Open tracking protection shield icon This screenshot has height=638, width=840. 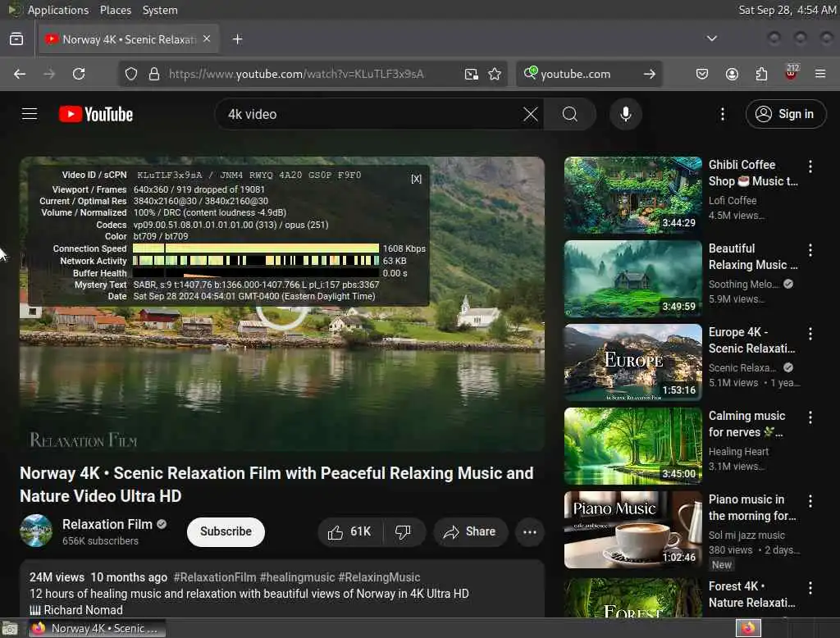(130, 74)
